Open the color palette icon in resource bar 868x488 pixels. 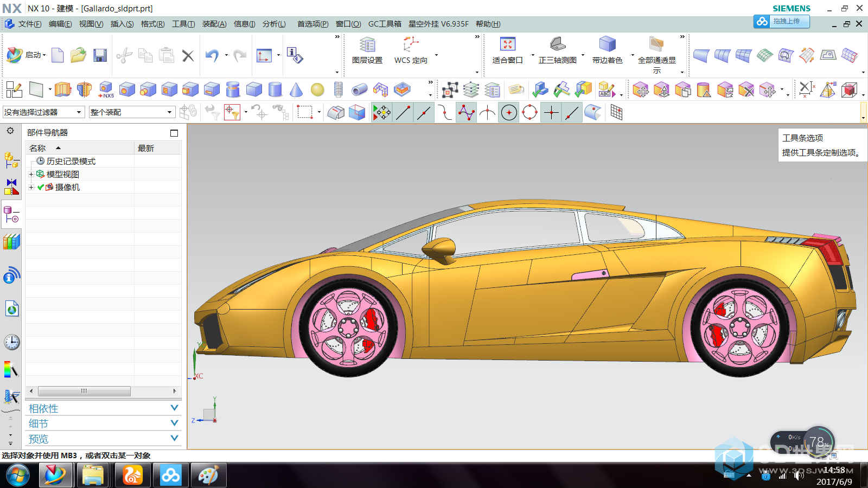(11, 370)
